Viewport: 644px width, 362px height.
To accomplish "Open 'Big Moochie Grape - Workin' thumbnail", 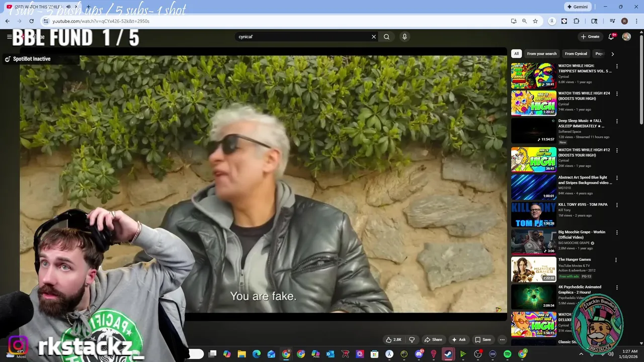I will (x=534, y=242).
